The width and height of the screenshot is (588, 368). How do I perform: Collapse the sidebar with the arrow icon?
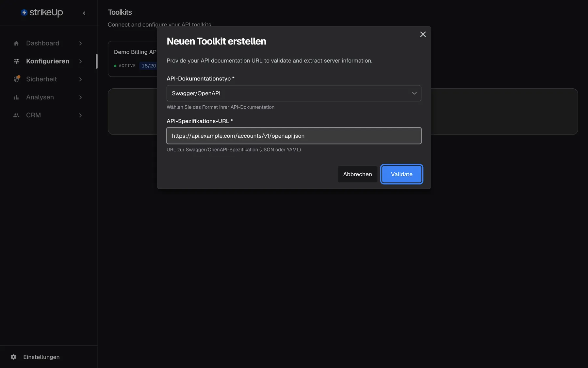pos(84,13)
